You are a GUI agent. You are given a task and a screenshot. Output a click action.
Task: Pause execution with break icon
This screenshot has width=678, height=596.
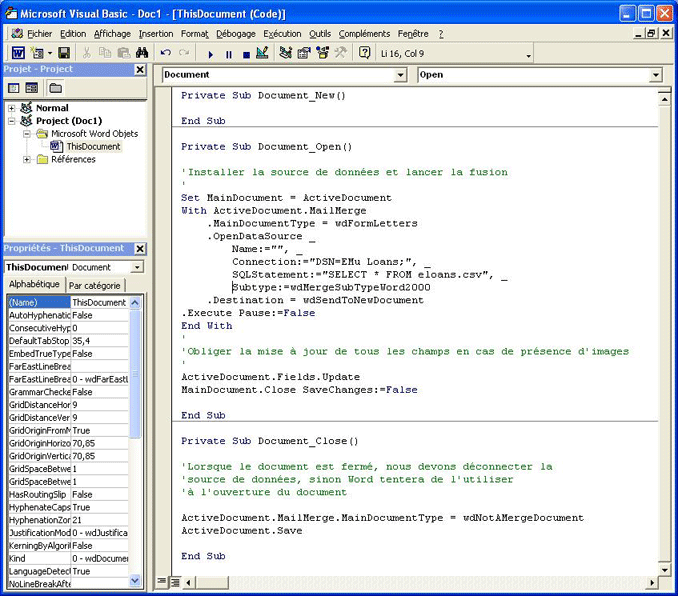(x=229, y=54)
